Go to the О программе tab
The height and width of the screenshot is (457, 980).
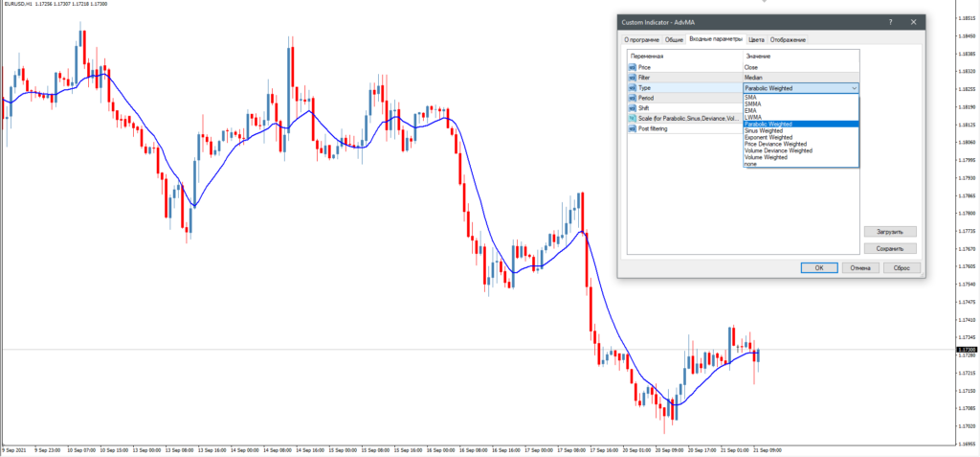click(x=640, y=39)
